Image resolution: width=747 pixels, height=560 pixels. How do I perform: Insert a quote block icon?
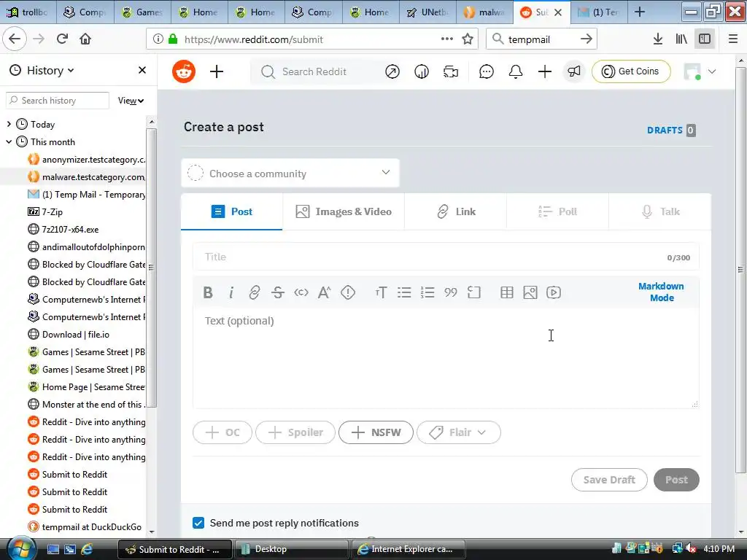pyautogui.click(x=451, y=292)
